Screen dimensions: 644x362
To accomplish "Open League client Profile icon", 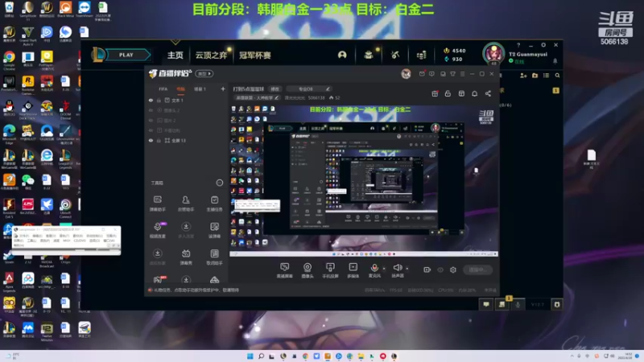I will (x=342, y=55).
